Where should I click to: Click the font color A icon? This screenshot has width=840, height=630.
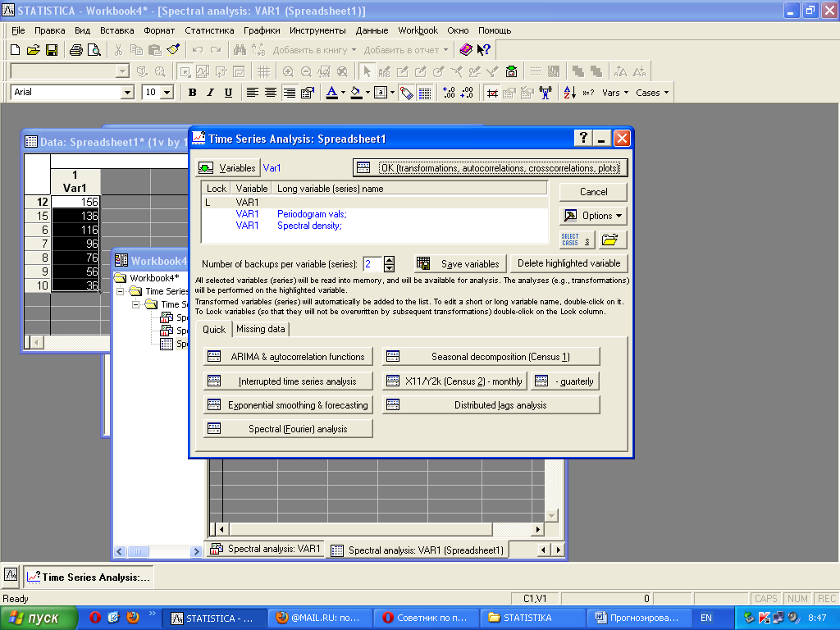click(331, 93)
